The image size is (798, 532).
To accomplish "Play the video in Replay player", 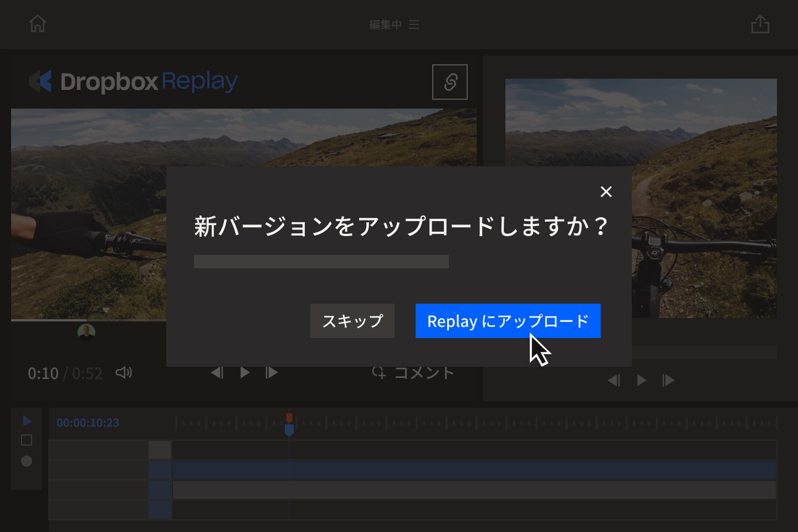I will pyautogui.click(x=245, y=372).
